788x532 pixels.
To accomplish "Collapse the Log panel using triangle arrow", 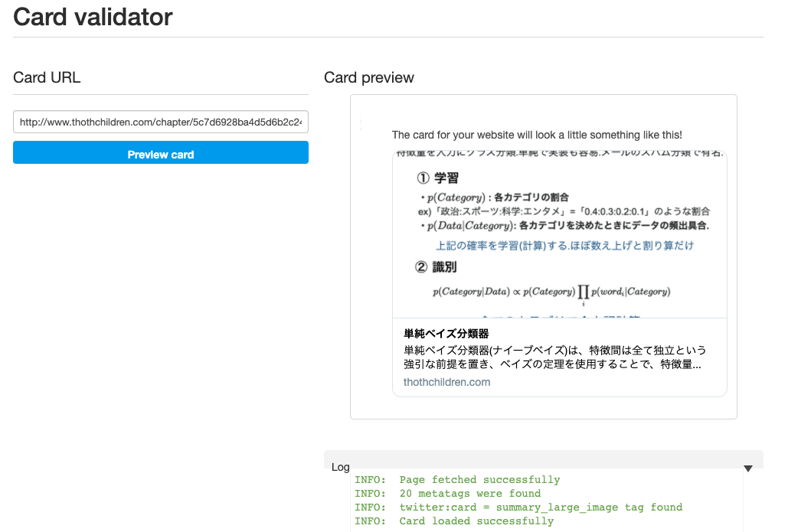I will pos(748,468).
